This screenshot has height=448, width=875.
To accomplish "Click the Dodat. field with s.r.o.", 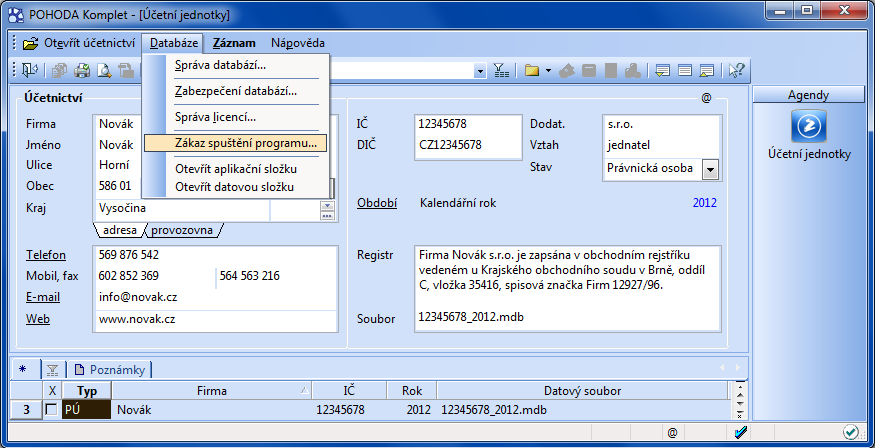I will coord(662,124).
